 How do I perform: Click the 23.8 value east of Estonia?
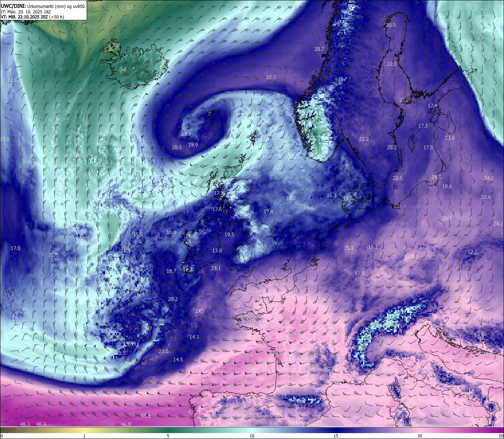(450, 138)
